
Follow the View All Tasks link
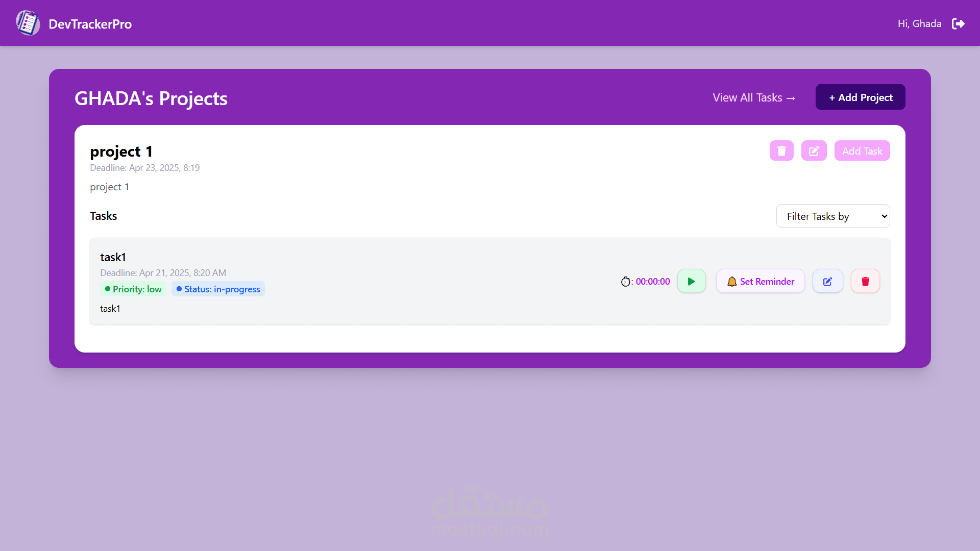click(754, 98)
